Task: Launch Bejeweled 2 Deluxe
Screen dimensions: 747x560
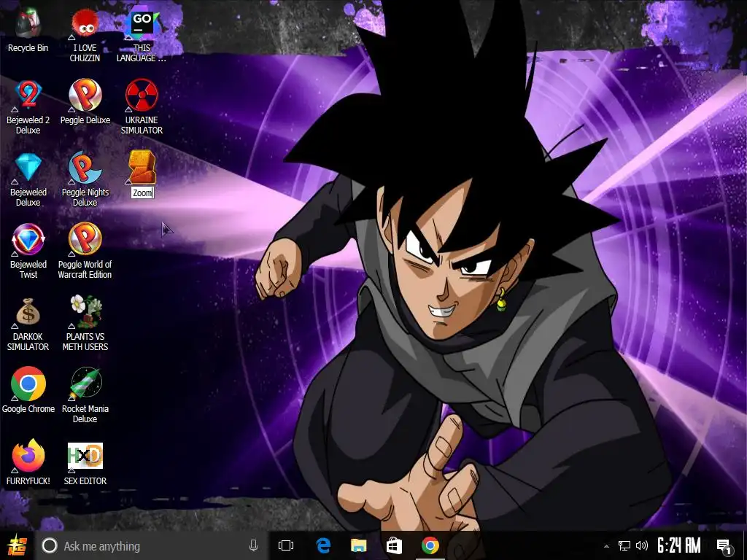Action: 28,96
